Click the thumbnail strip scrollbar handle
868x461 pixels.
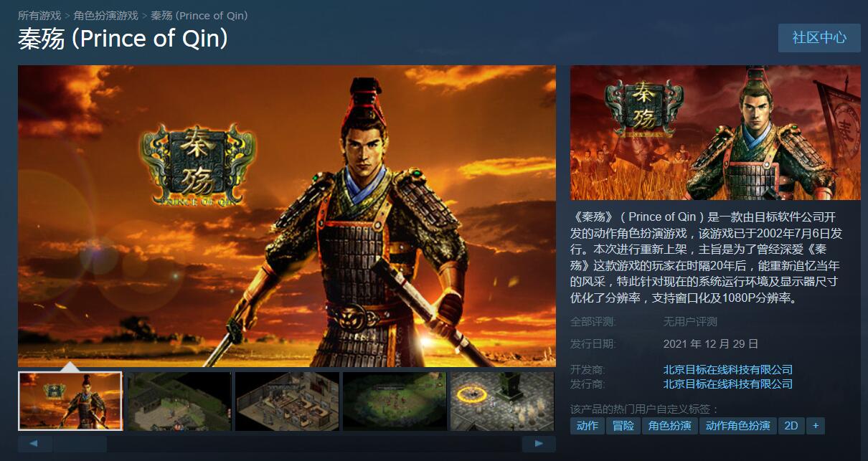80,445
